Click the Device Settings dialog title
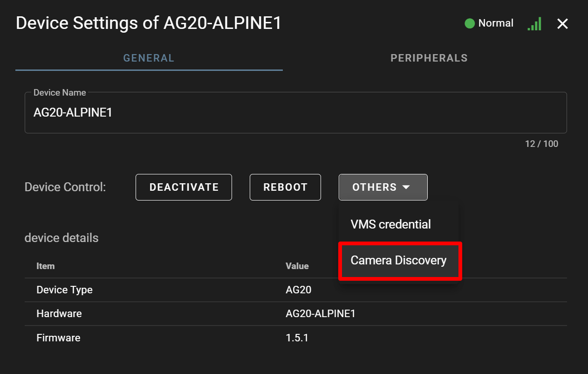This screenshot has width=588, height=374. point(149,23)
